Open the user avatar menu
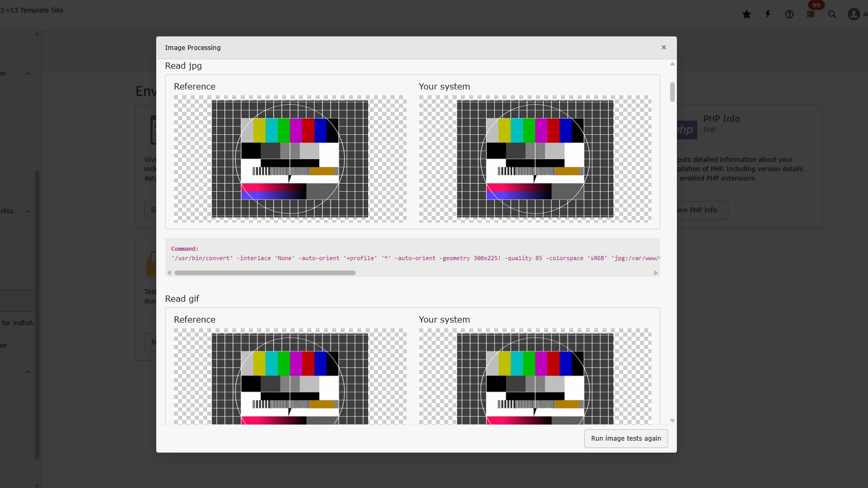The height and width of the screenshot is (488, 868). (854, 14)
